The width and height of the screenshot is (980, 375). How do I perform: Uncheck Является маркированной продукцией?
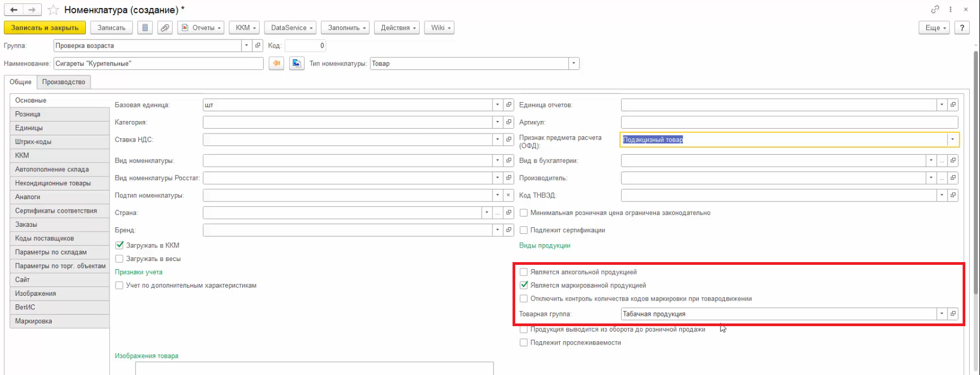click(x=524, y=285)
